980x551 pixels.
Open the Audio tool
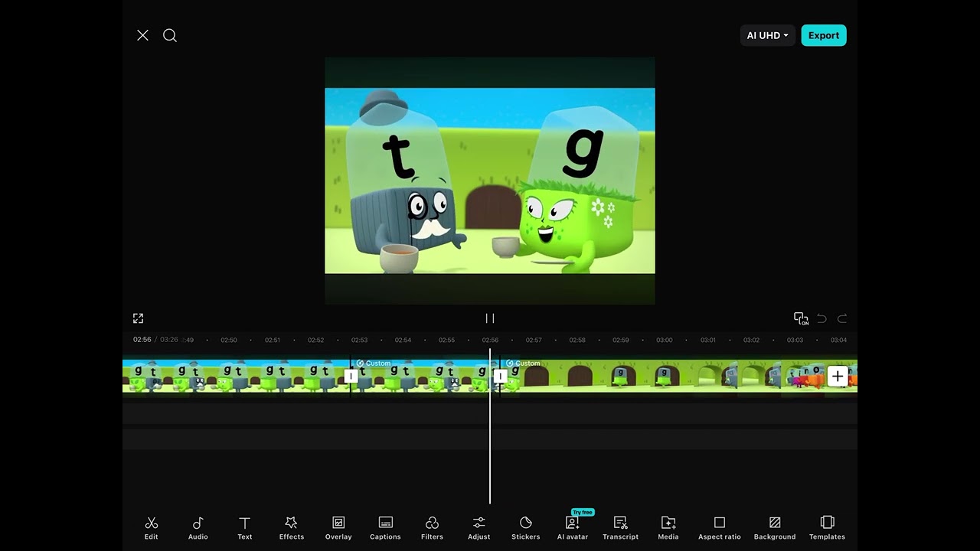pyautogui.click(x=198, y=527)
